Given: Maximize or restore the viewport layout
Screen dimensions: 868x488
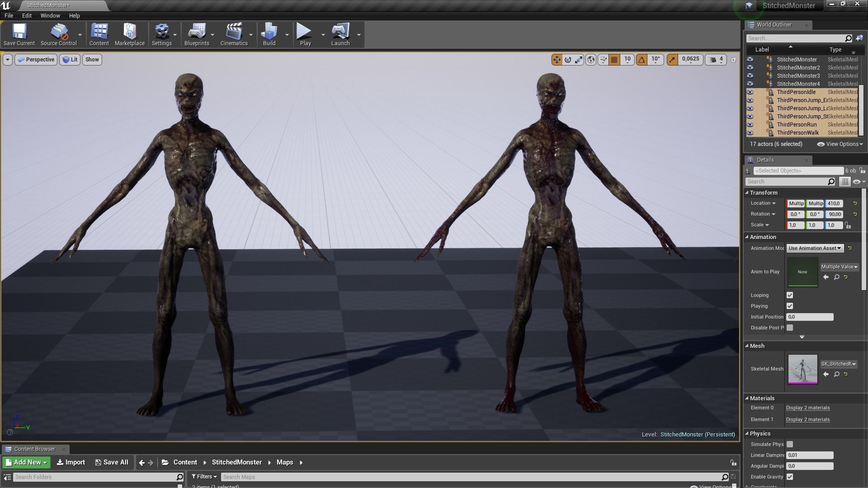Looking at the screenshot, I should (x=734, y=60).
